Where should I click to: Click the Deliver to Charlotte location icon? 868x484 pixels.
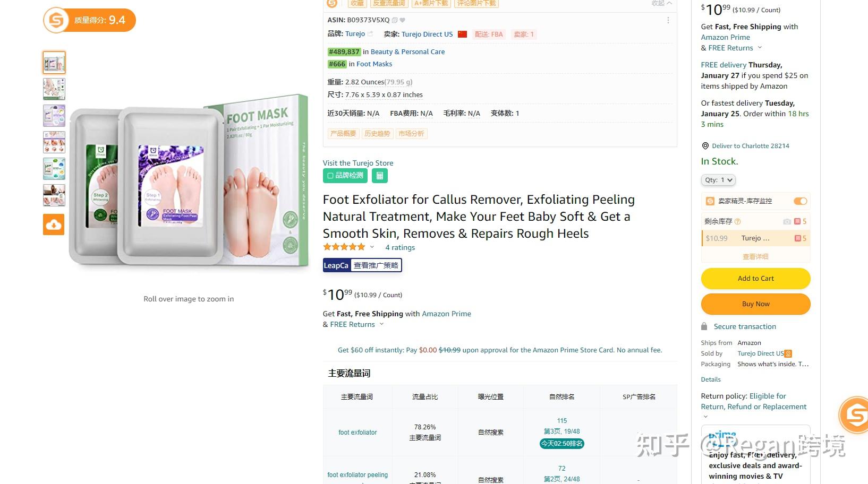[x=705, y=146]
